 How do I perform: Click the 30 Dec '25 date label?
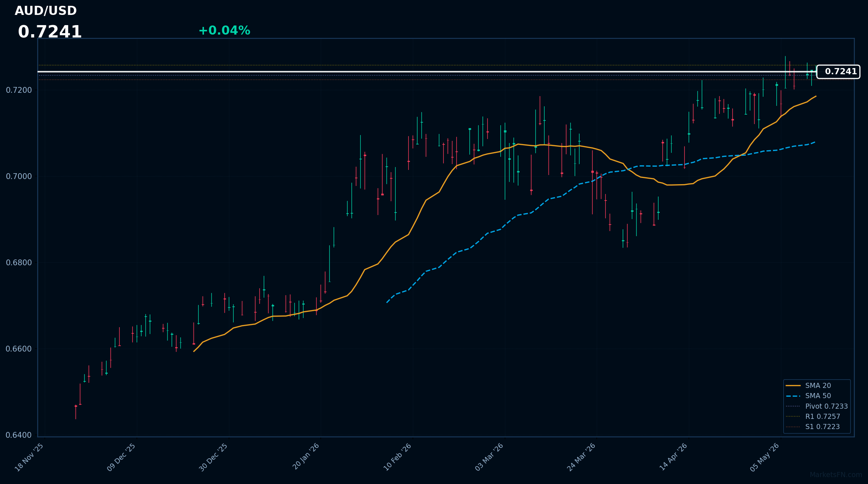tap(214, 457)
